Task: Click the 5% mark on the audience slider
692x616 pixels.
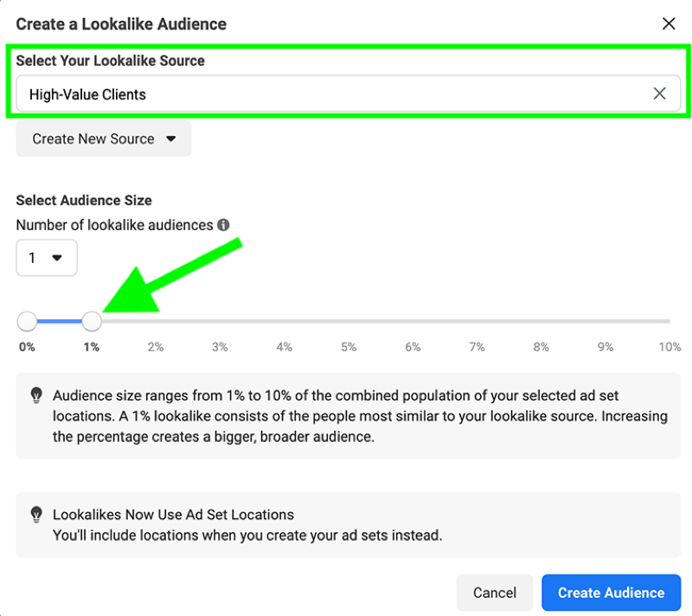Action: (349, 347)
